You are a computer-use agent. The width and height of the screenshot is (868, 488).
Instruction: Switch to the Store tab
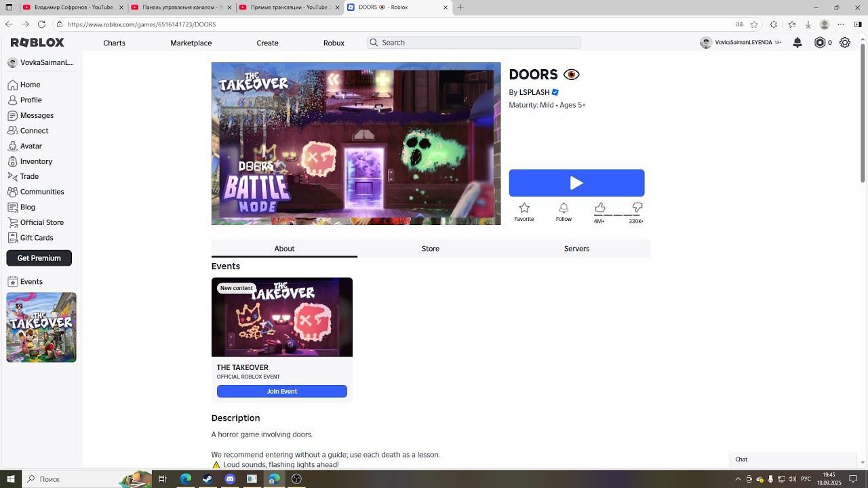point(431,249)
